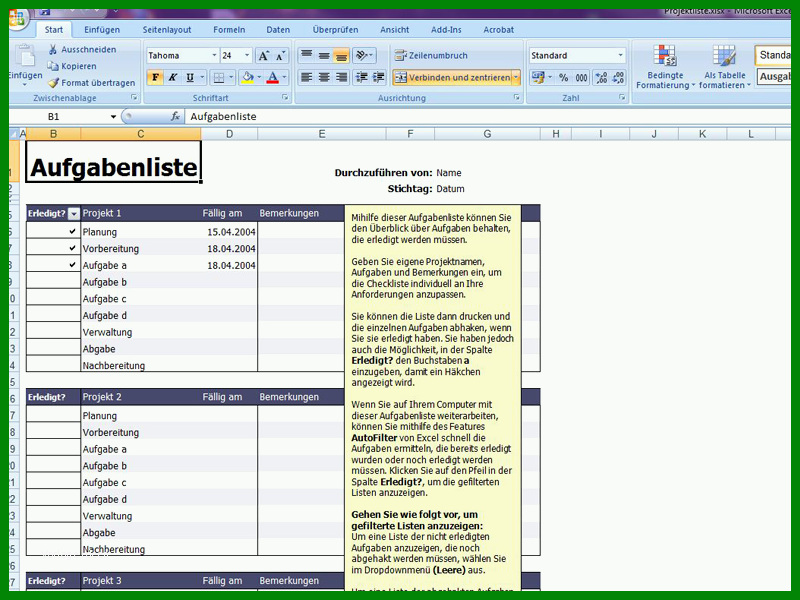The width and height of the screenshot is (800, 600).
Task: Click the Einfügen paste clipboard icon
Action: [24, 56]
